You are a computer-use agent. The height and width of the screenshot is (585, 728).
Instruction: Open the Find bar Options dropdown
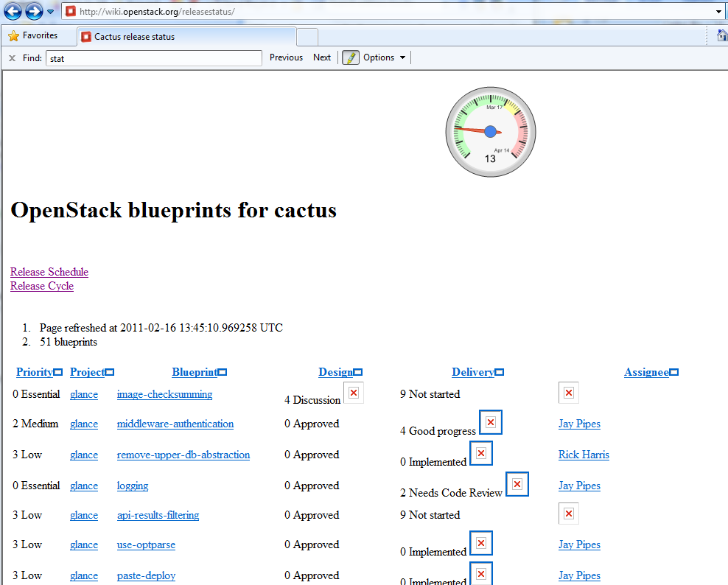[384, 57]
